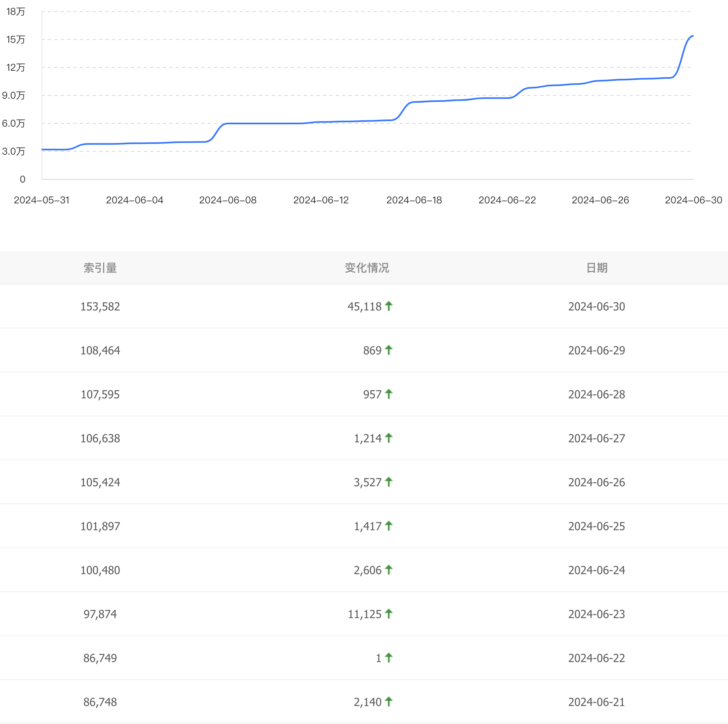Click the green up arrow beside 3,527

(x=389, y=482)
